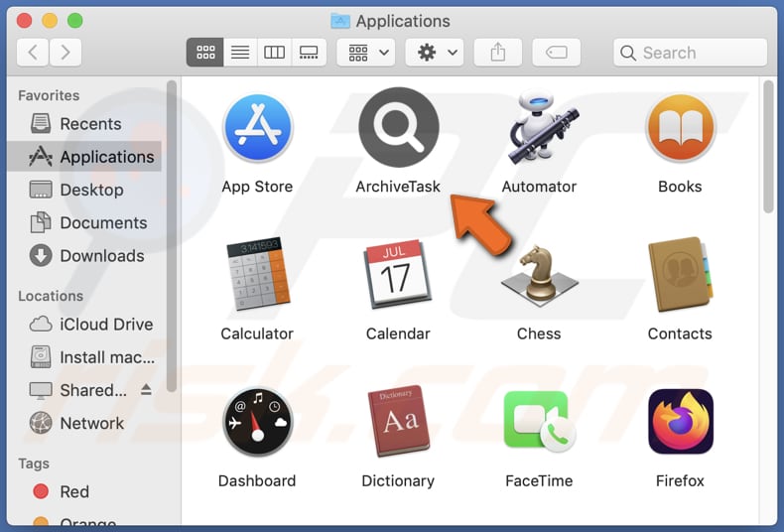Screen dimensions: 784x532
Task: Click the main content vertical scrollbar
Action: (768, 147)
